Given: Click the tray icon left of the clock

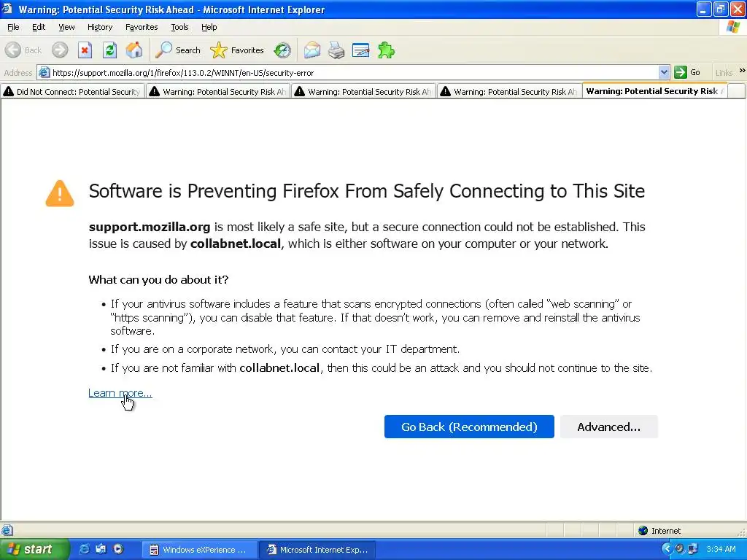Looking at the screenshot, I should [x=693, y=549].
